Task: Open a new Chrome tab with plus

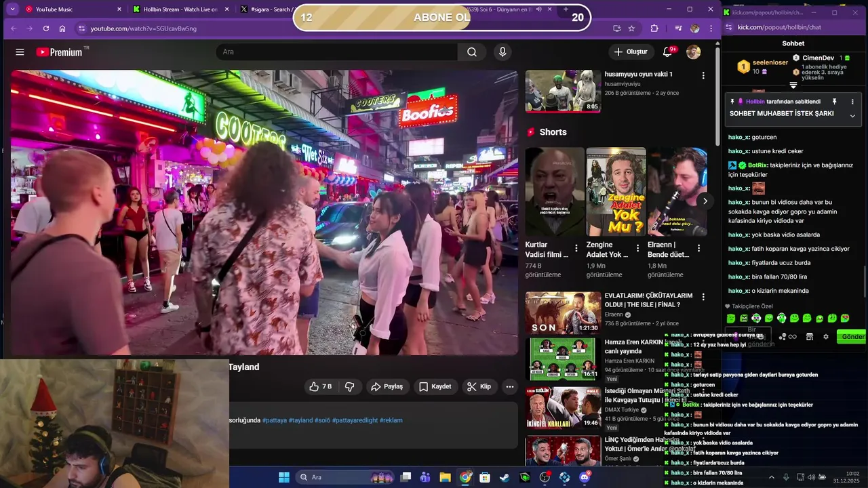Action: click(566, 9)
